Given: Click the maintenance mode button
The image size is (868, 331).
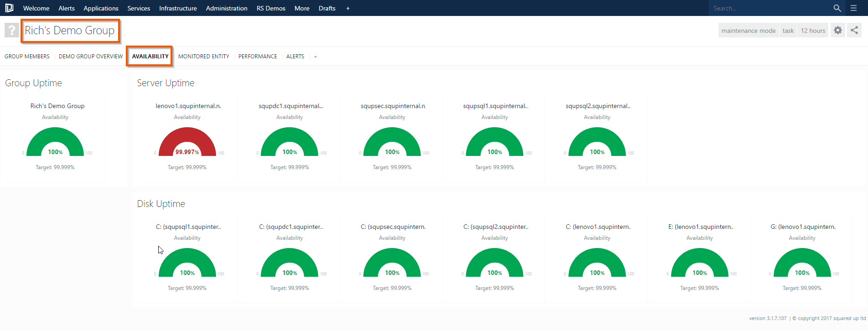Looking at the screenshot, I should [748, 31].
